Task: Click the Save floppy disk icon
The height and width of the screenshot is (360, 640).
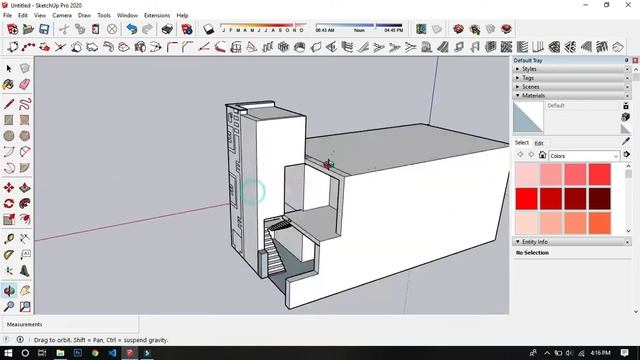Action: 44,29
